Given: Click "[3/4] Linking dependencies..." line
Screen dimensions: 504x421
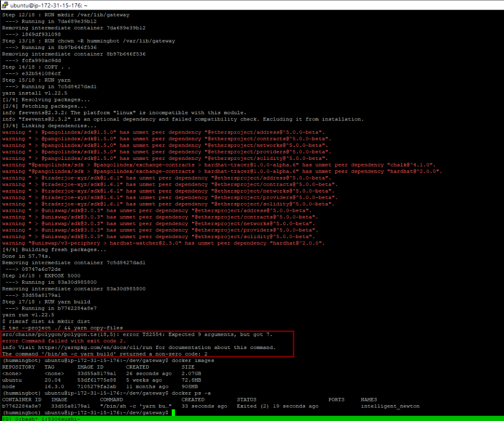Looking at the screenshot, I should point(49,126).
